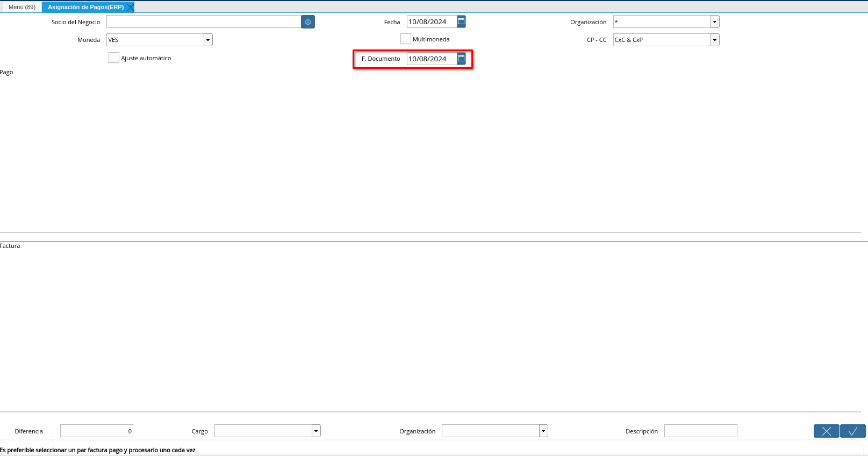This screenshot has height=456, width=868.
Task: Click the Pago section label
Action: [6, 72]
